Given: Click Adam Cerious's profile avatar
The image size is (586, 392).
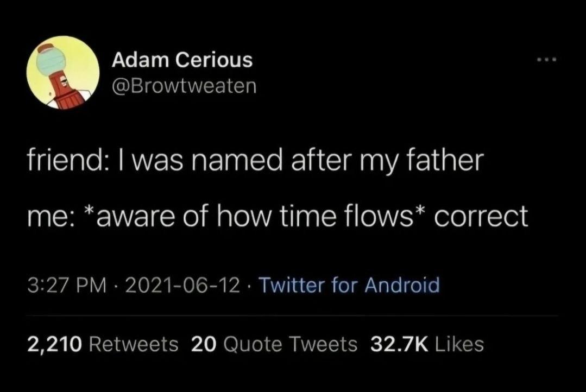Looking at the screenshot, I should 63,72.
